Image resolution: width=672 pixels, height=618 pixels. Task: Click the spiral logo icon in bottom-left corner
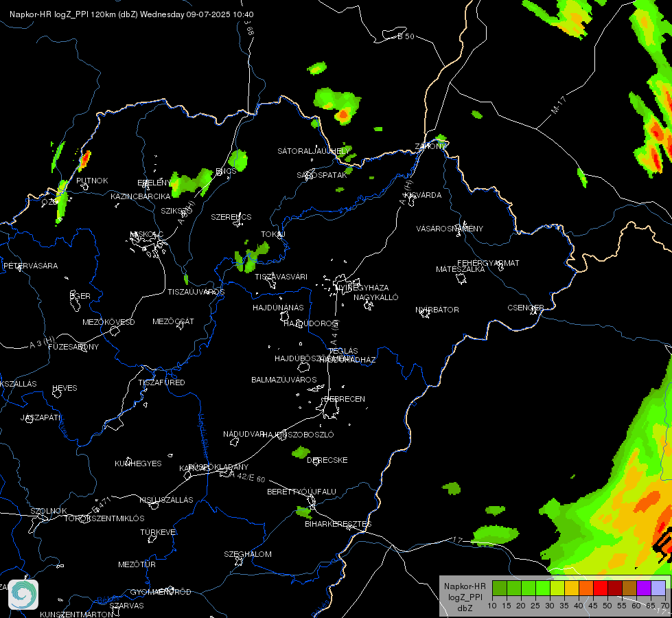[x=23, y=594]
